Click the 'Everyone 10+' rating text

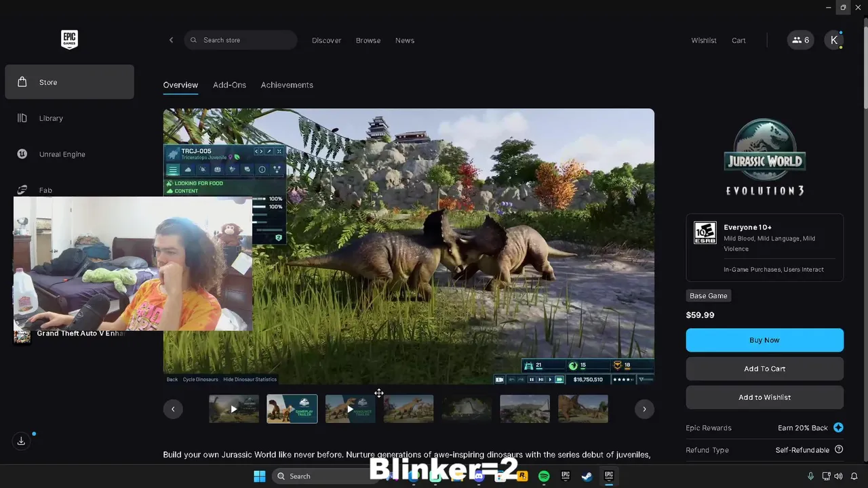click(x=747, y=227)
